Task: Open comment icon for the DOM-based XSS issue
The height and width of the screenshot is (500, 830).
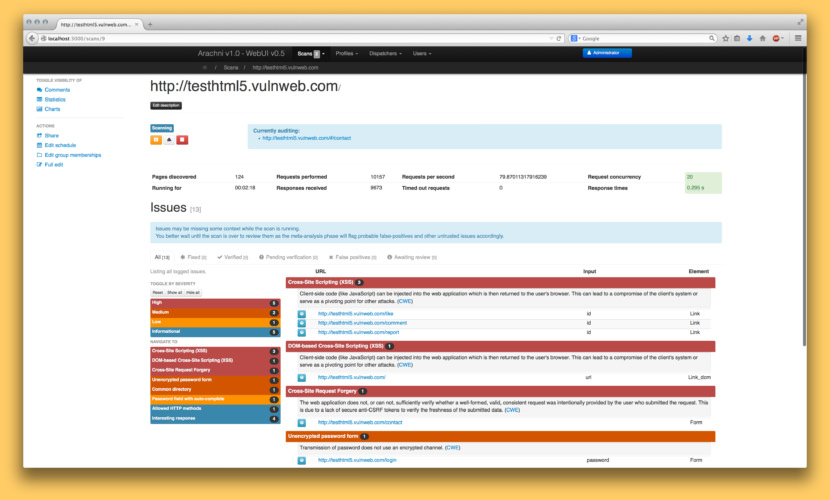Action: [301, 377]
